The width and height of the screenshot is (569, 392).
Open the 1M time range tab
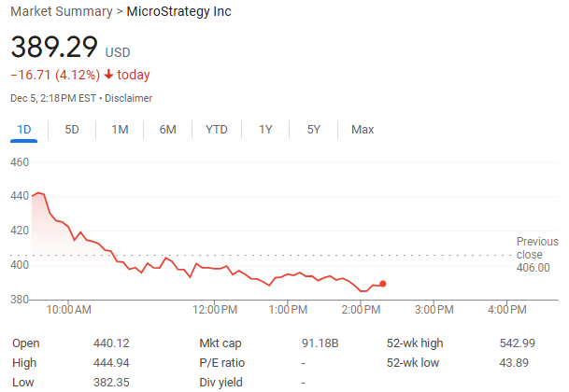[120, 130]
